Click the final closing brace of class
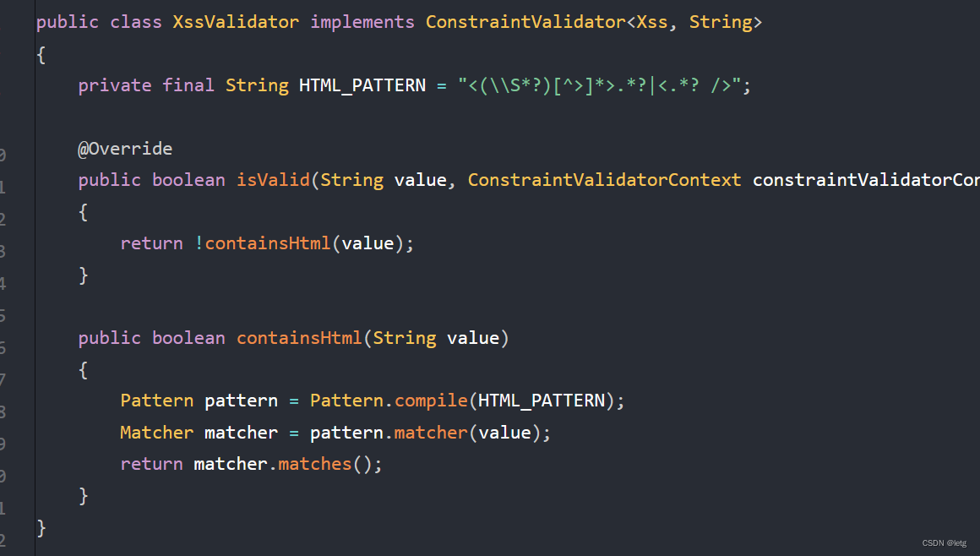Image resolution: width=980 pixels, height=556 pixels. coord(41,527)
